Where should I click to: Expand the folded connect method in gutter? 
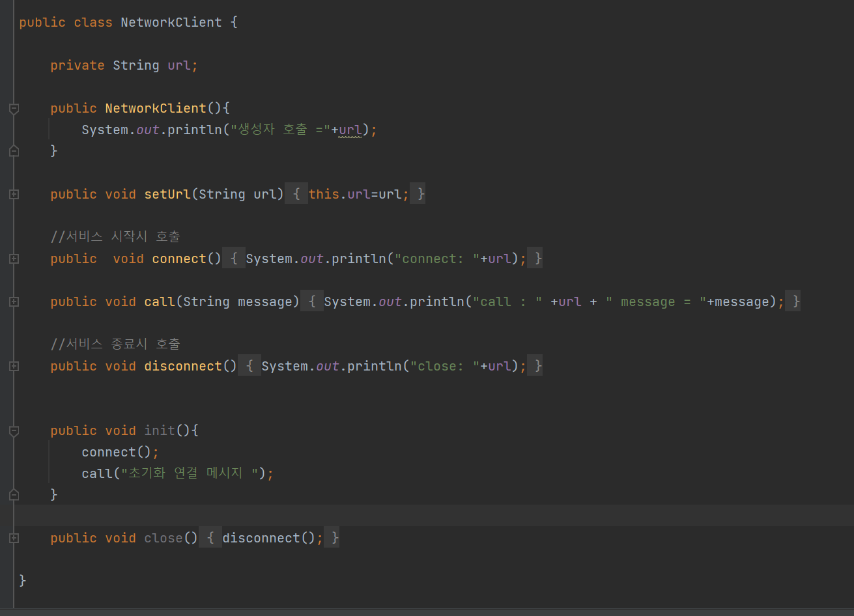[14, 259]
